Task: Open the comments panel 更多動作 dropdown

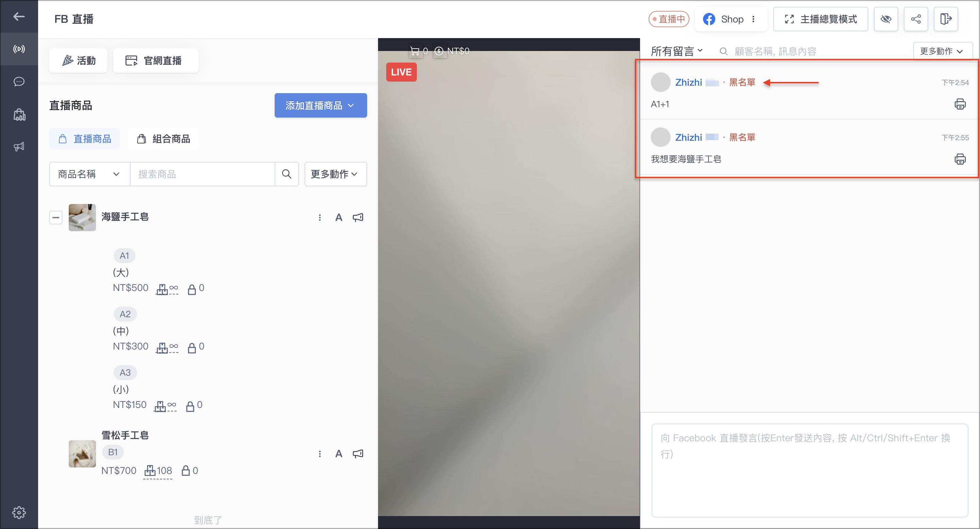Action: 942,51
